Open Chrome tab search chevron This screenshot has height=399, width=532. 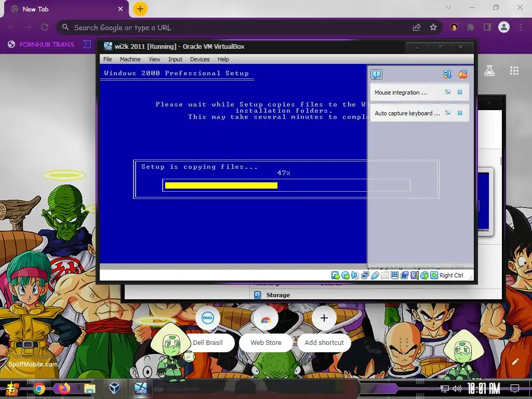pos(448,7)
